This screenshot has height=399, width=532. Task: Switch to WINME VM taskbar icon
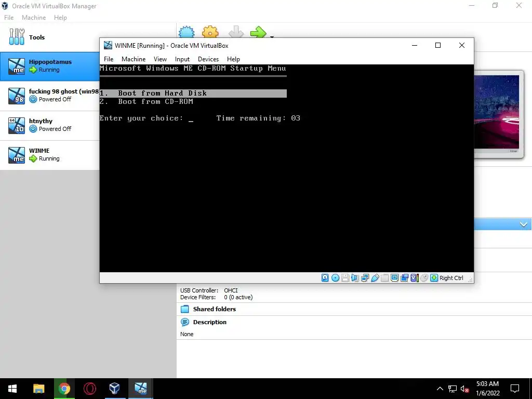click(140, 389)
